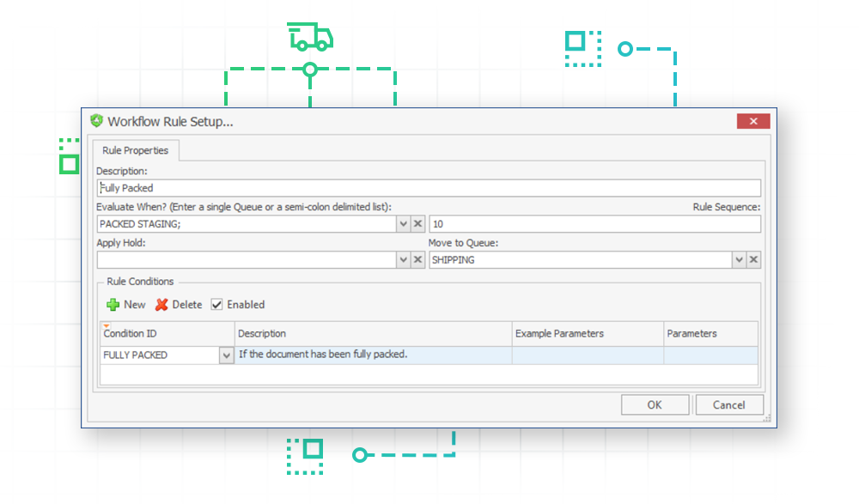Click the Example Parameters column header
Screen dimensions: 859x504
pyautogui.click(x=588, y=334)
